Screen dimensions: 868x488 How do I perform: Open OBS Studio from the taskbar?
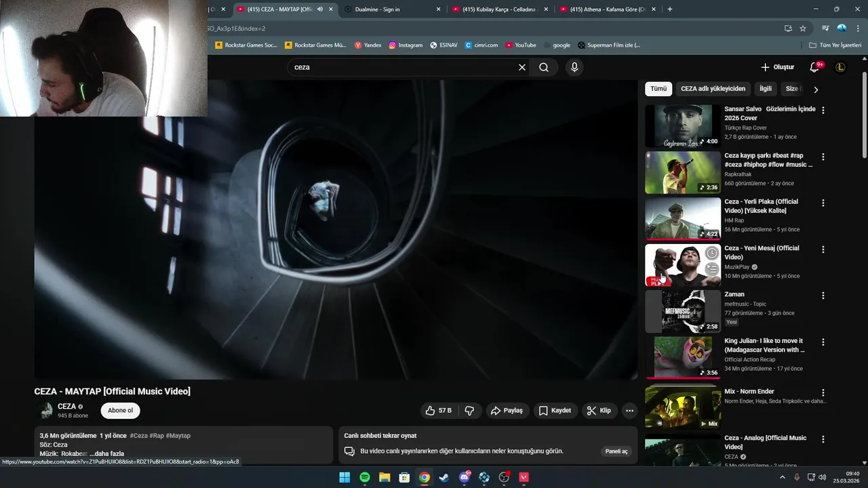click(x=504, y=477)
